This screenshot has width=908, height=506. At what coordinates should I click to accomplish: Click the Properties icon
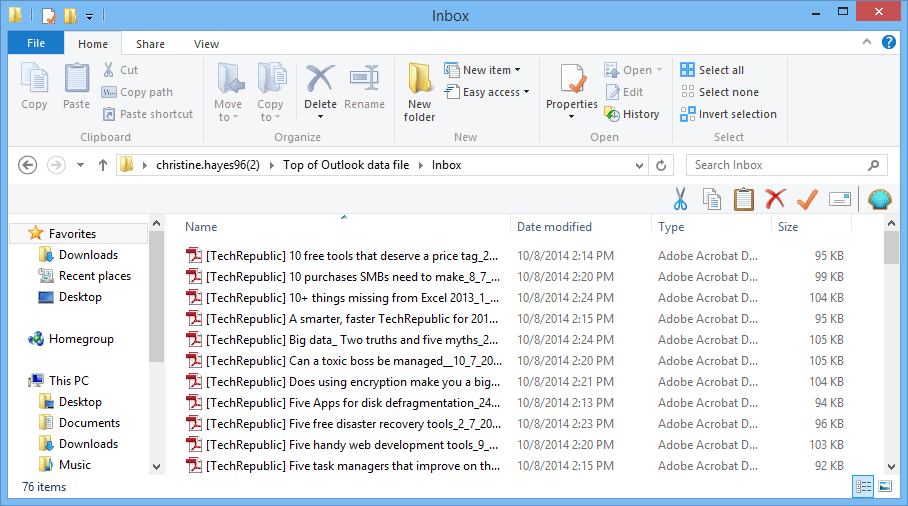point(572,79)
